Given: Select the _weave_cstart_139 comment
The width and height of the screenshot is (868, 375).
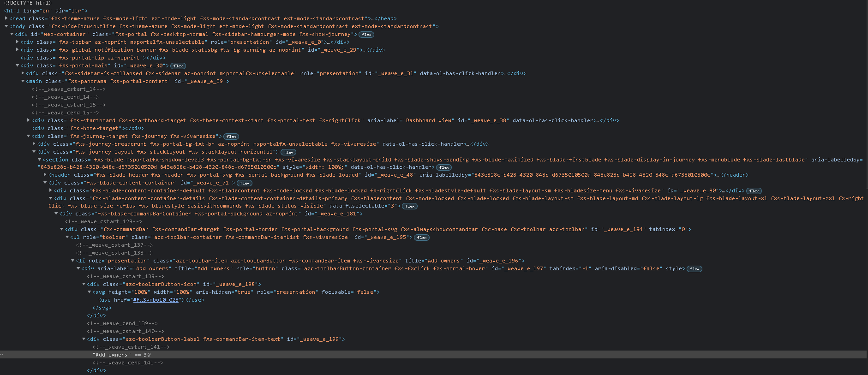Looking at the screenshot, I should click(x=126, y=276).
